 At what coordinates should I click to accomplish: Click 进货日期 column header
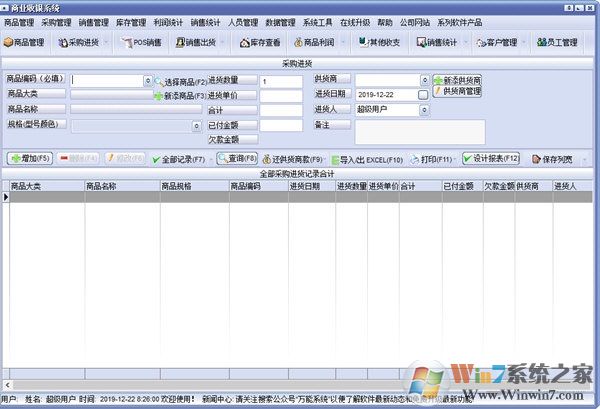coord(312,186)
